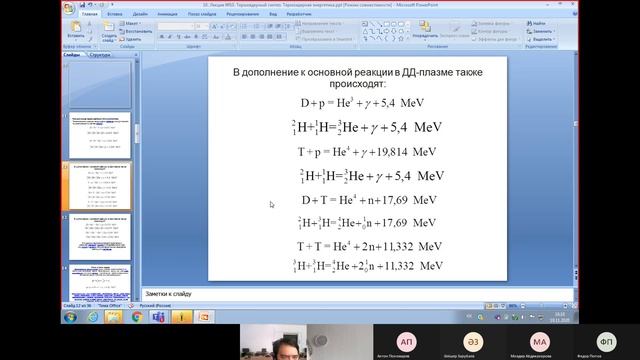The height and width of the screenshot is (360, 640).
Task: Switch to normal view in status bar
Action: 489,306
